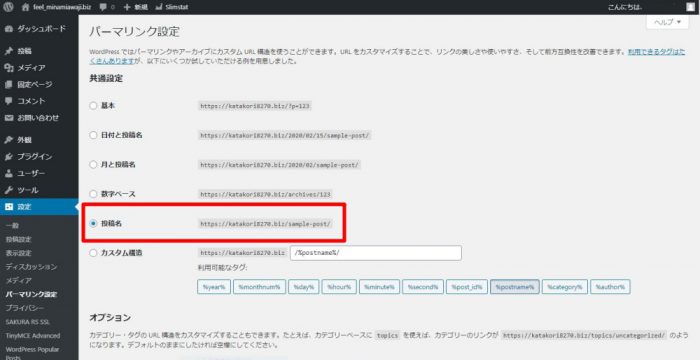The image size is (700, 360).
Task: Insert the %monthnum% tag button
Action: (259, 287)
